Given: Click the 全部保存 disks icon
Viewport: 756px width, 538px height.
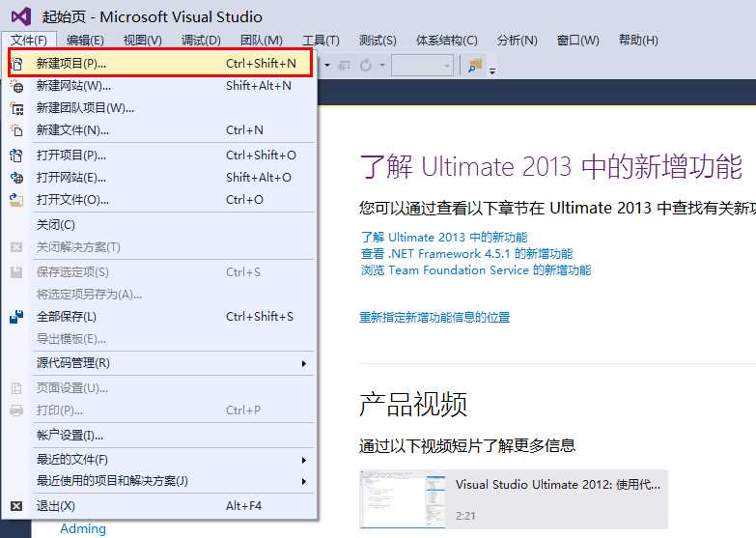Looking at the screenshot, I should pyautogui.click(x=16, y=317).
